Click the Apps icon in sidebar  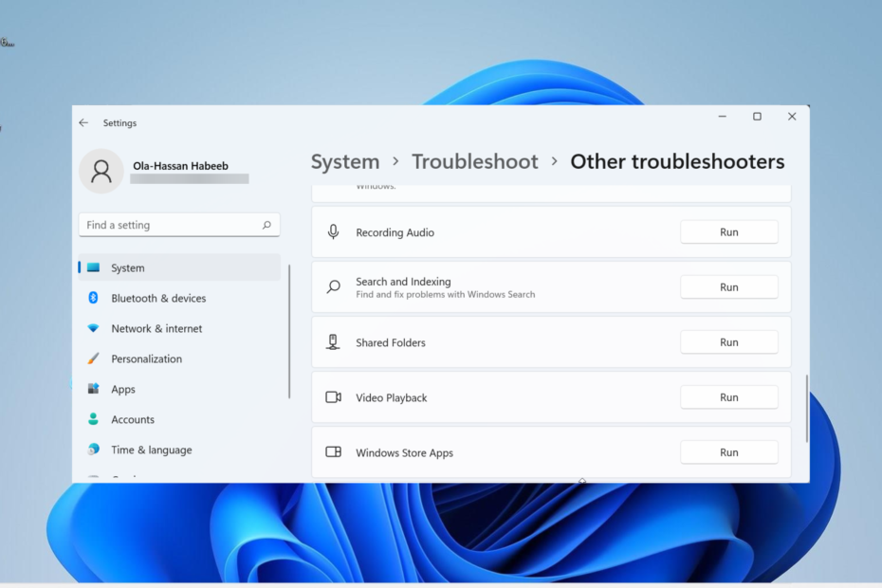(93, 388)
